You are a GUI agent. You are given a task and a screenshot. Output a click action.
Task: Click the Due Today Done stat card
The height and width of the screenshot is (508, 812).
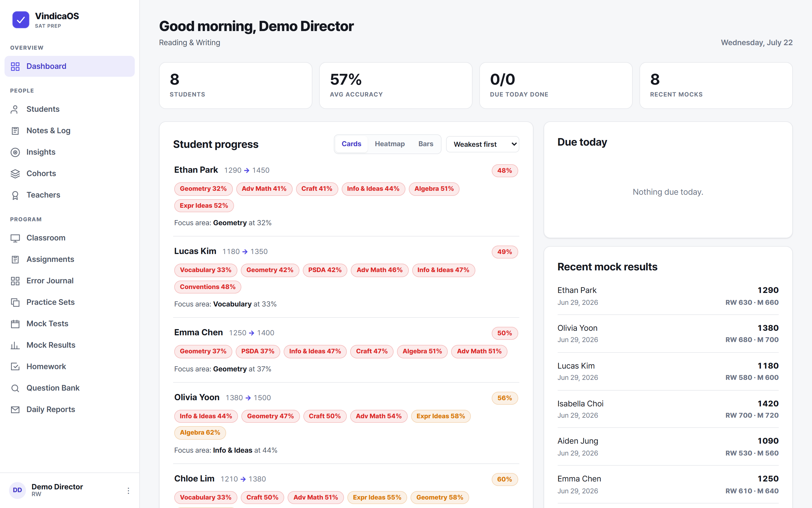(556, 85)
